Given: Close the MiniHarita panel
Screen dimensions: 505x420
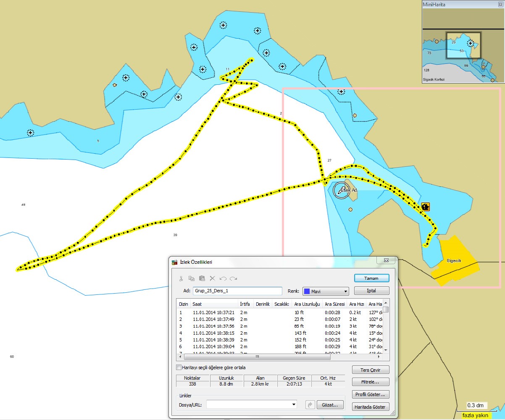Looking at the screenshot, I should tap(500, 4).
